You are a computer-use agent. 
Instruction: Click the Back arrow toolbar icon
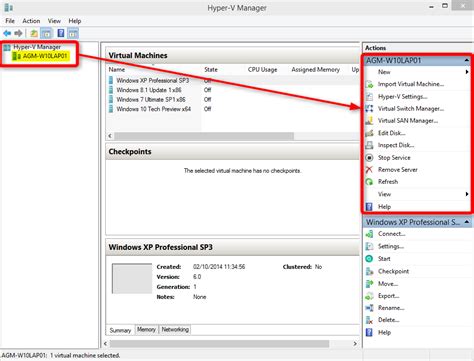[7, 33]
